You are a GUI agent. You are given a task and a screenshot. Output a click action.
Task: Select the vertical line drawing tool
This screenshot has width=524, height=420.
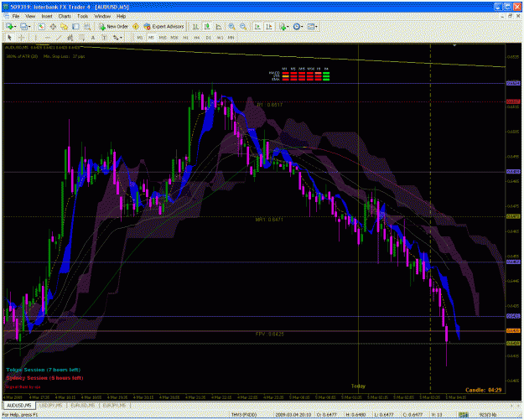click(x=35, y=38)
